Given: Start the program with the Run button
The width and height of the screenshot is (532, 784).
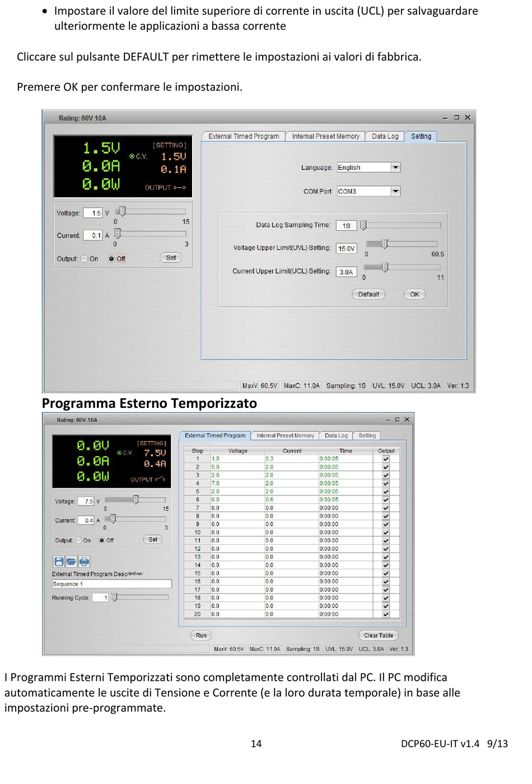Looking at the screenshot, I should pos(201,635).
